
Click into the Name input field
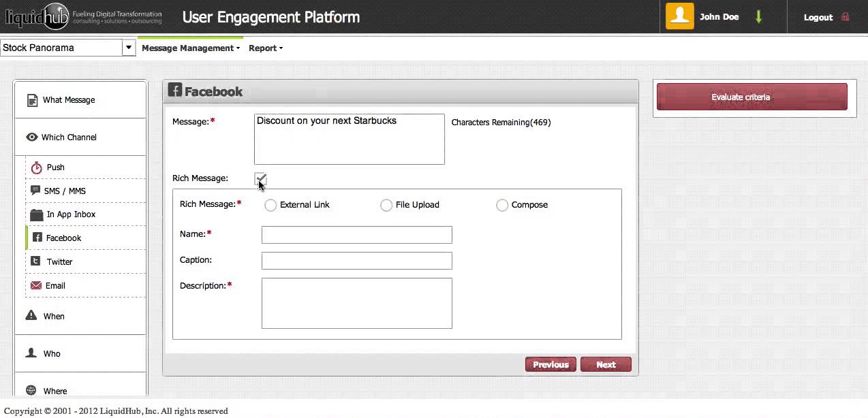(x=356, y=235)
